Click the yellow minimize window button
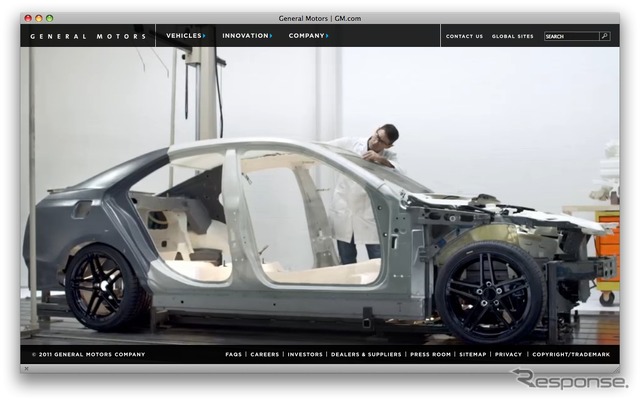Viewport: 640px width, 401px height. [x=39, y=18]
